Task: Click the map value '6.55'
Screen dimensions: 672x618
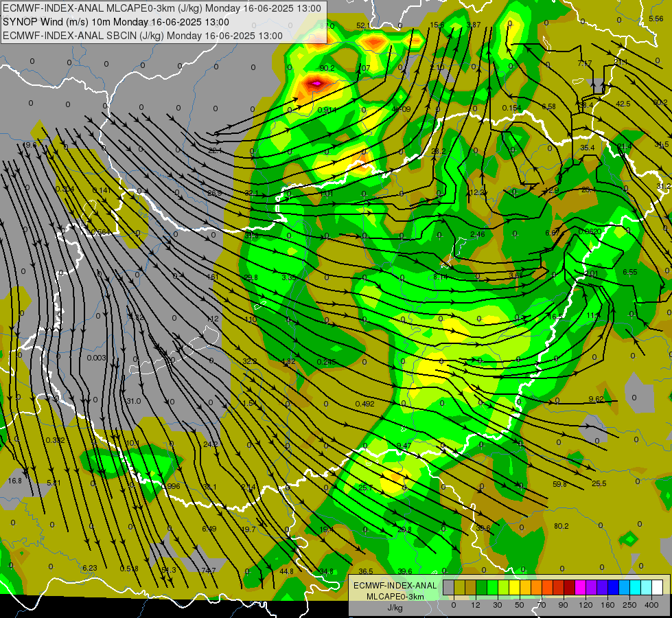Action: pyautogui.click(x=630, y=273)
